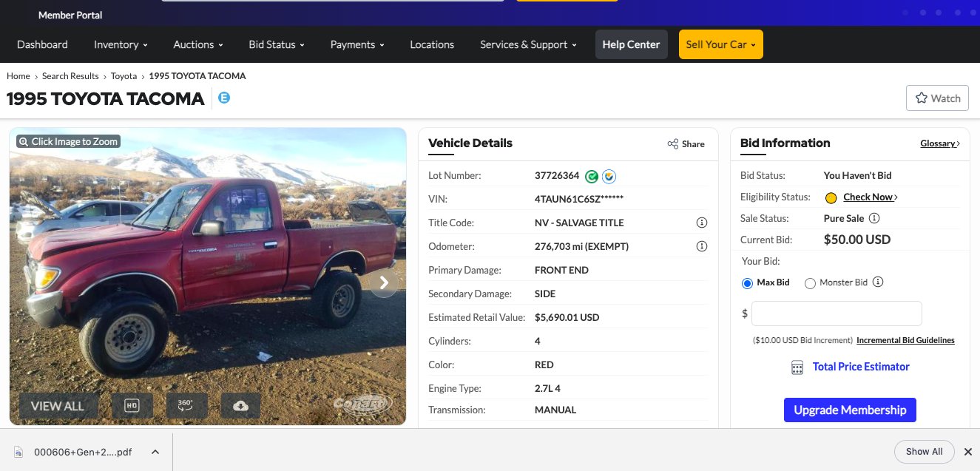Click Upgrade Membership button

[850, 410]
